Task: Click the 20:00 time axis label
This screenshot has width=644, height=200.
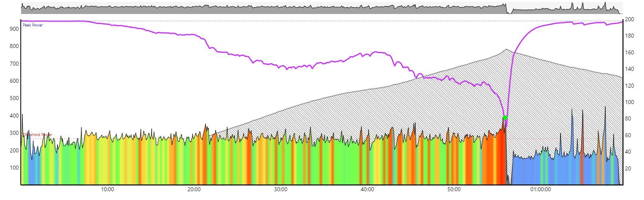Action: click(194, 190)
